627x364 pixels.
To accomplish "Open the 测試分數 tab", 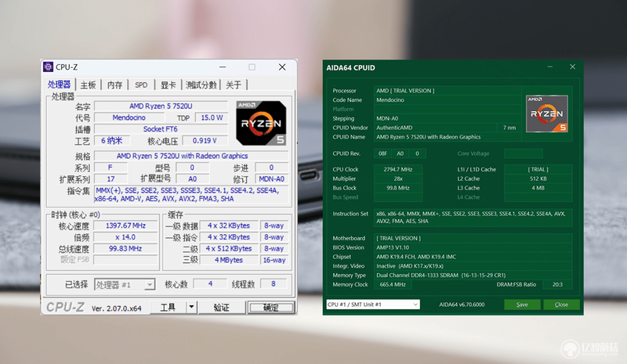I will click(201, 85).
